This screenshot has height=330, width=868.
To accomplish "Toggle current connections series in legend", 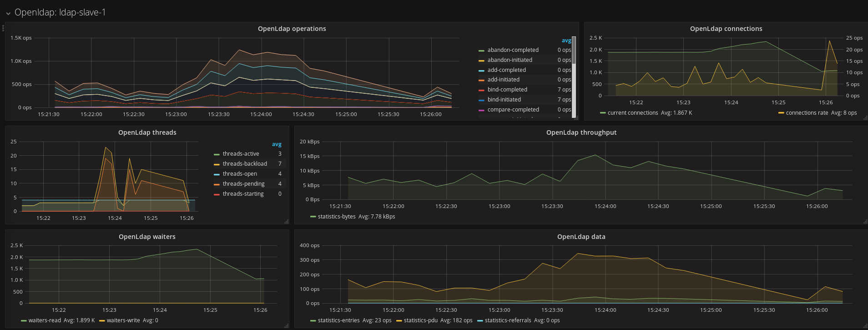I will (x=633, y=113).
